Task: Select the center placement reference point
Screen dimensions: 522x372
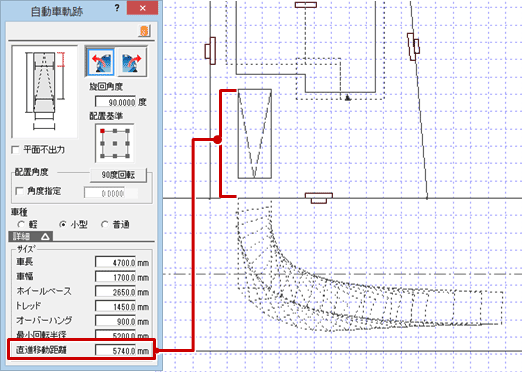Action: coord(115,144)
